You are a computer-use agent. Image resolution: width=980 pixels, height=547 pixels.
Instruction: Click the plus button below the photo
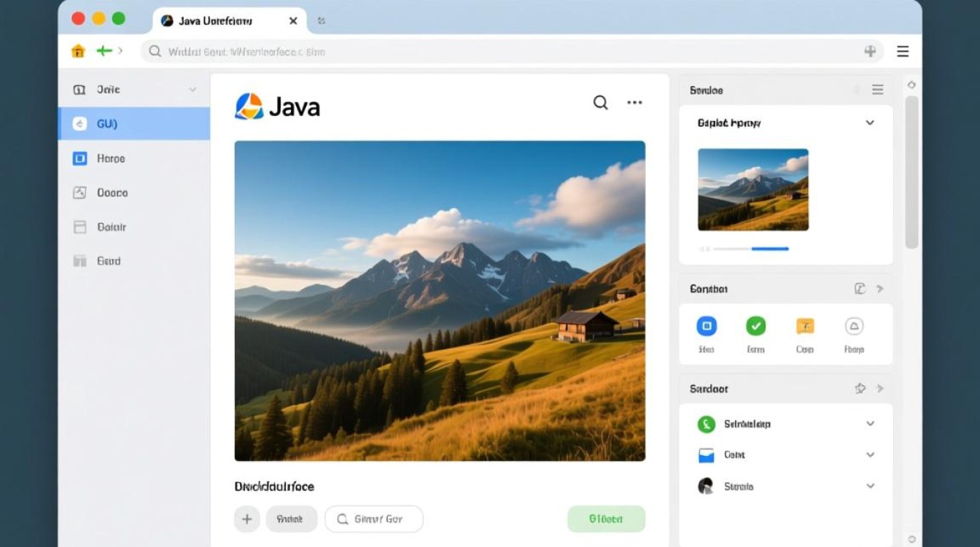[247, 519]
